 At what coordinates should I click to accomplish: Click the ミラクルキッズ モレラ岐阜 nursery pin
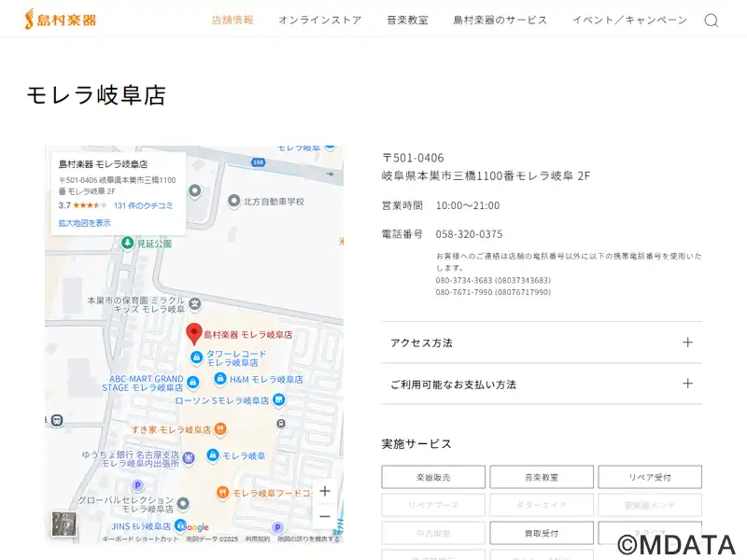[195, 303]
